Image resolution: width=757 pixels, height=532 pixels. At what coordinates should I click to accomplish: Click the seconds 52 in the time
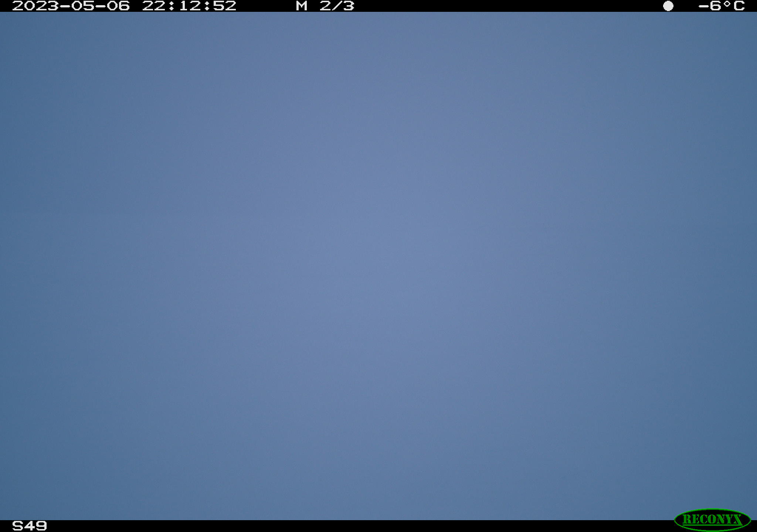(x=225, y=6)
